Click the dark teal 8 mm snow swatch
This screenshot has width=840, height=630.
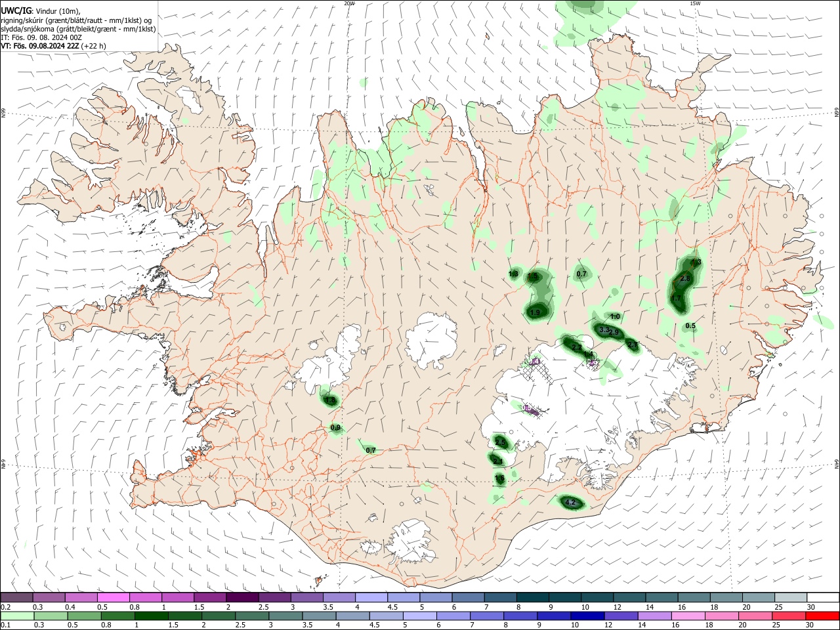(533, 598)
